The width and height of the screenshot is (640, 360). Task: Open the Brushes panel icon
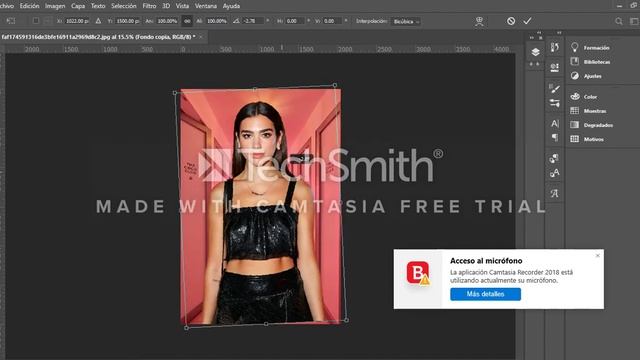point(554,88)
